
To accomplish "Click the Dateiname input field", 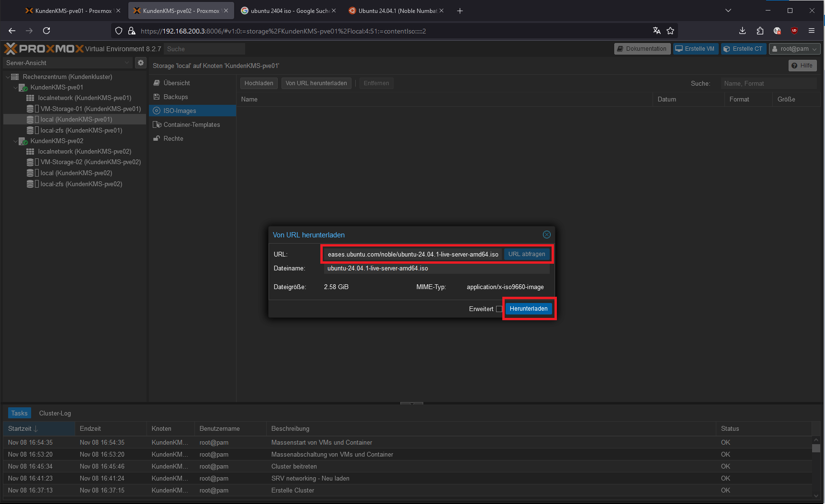I will click(x=436, y=269).
